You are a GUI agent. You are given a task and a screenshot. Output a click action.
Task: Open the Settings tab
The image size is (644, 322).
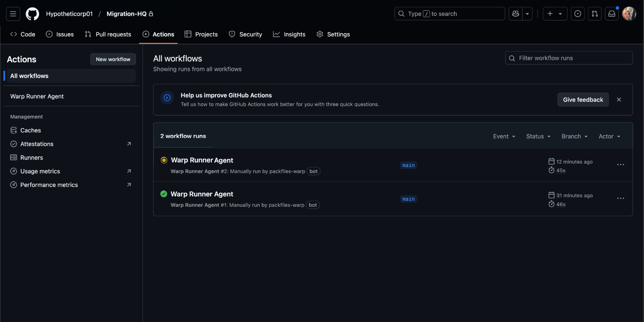coord(333,34)
